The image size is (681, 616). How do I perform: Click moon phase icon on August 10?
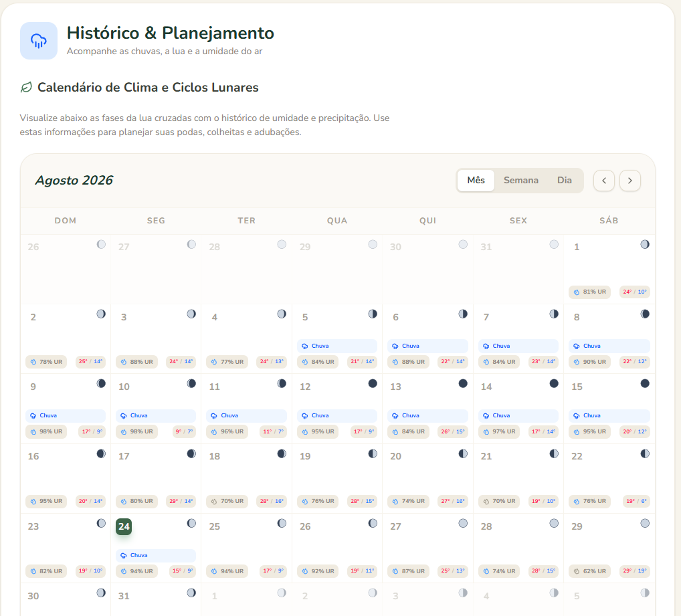(191, 383)
